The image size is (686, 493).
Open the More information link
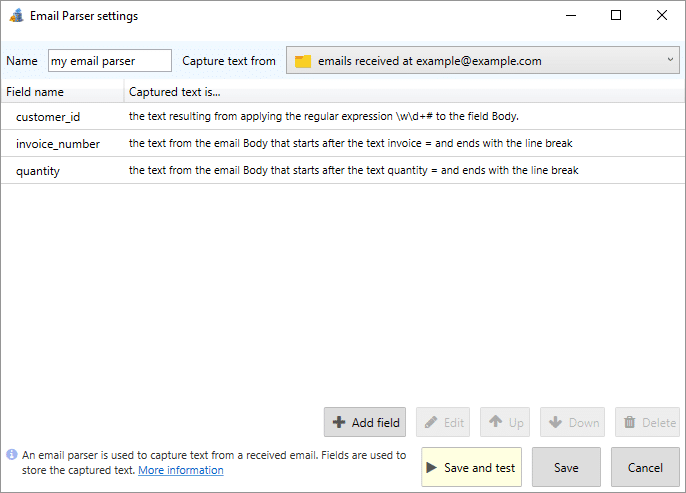pos(181,470)
